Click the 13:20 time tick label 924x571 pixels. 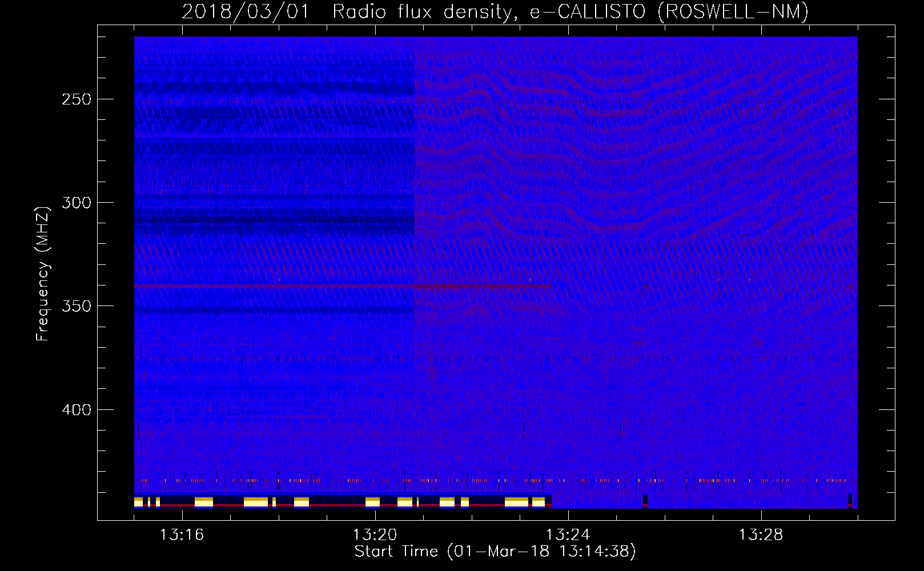375,535
